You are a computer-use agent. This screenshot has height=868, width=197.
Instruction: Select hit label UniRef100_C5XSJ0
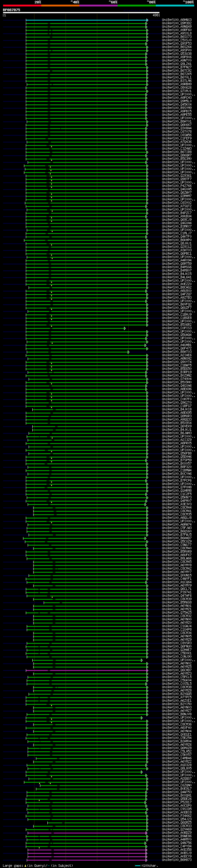[177, 40]
